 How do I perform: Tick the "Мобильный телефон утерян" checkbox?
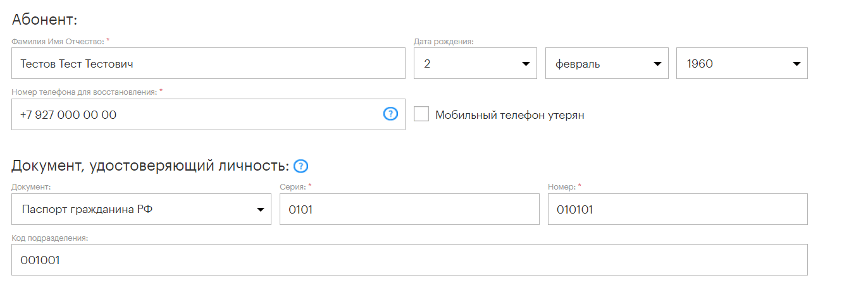point(421,114)
